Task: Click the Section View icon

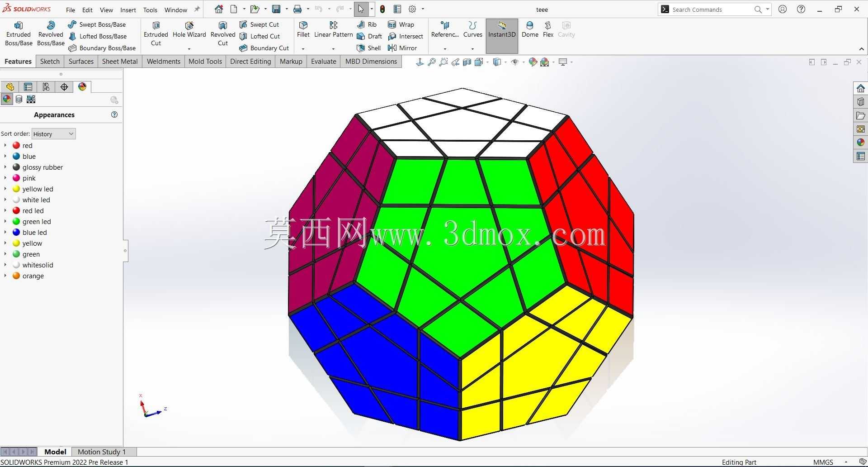Action: click(x=467, y=62)
